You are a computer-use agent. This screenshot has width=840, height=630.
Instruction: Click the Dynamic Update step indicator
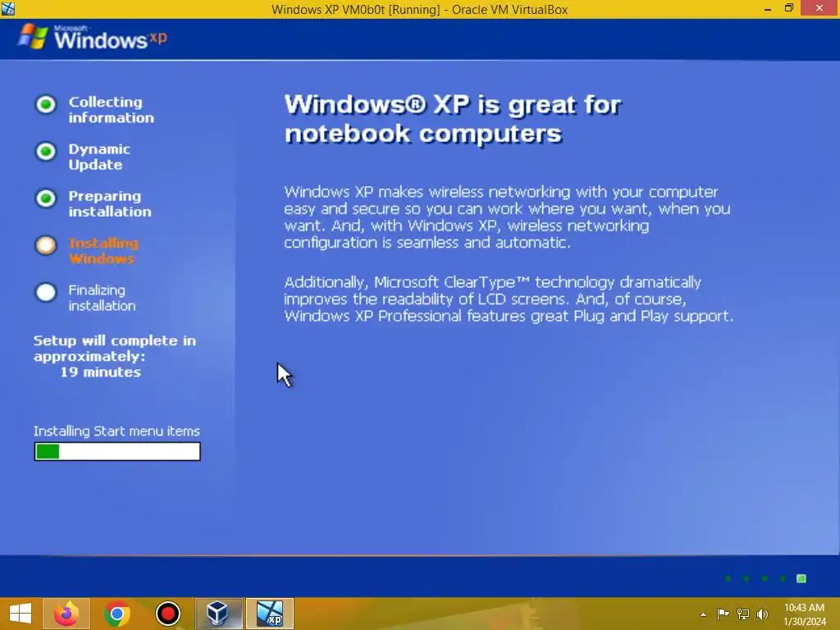pos(46,151)
